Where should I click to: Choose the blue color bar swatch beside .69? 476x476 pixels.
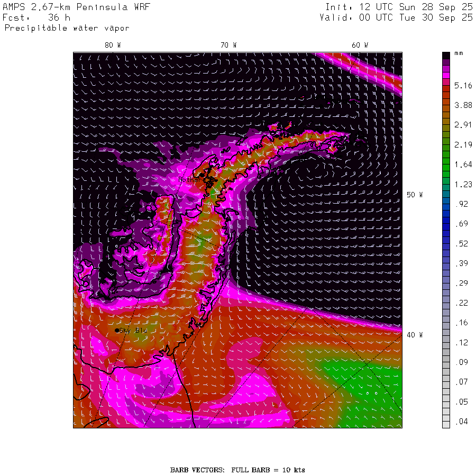pyautogui.click(x=446, y=224)
